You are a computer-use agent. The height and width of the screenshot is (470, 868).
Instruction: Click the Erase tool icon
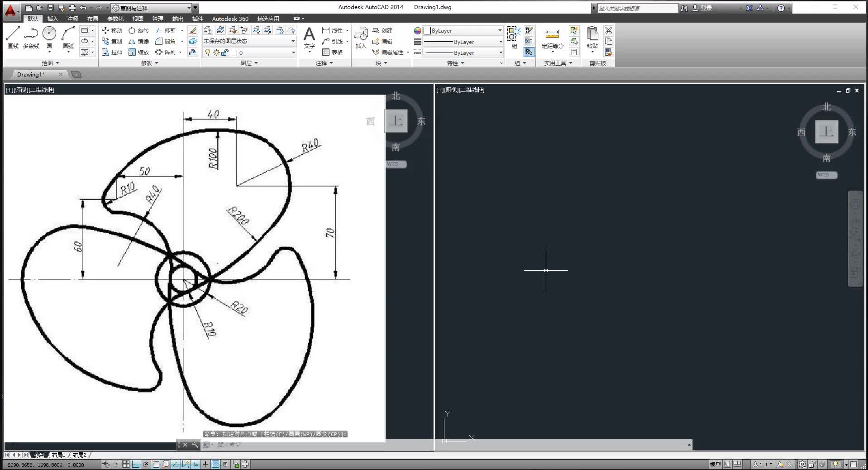(193, 30)
